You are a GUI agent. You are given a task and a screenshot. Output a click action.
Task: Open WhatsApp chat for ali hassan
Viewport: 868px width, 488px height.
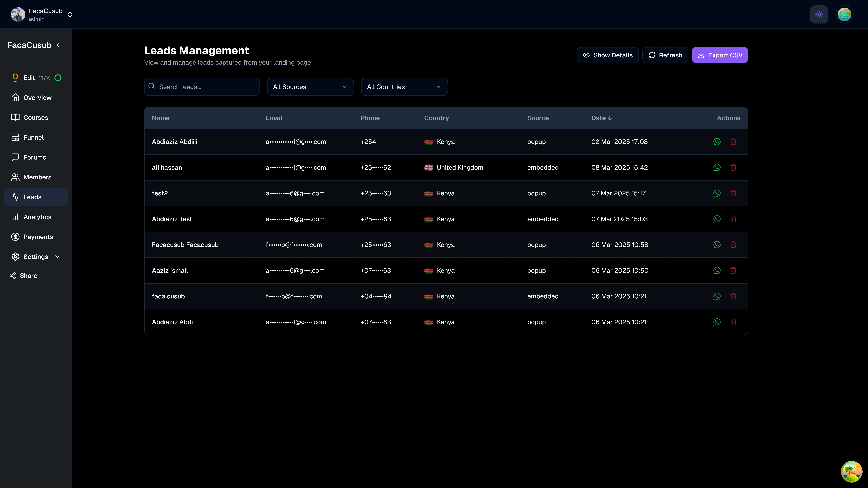(x=717, y=167)
